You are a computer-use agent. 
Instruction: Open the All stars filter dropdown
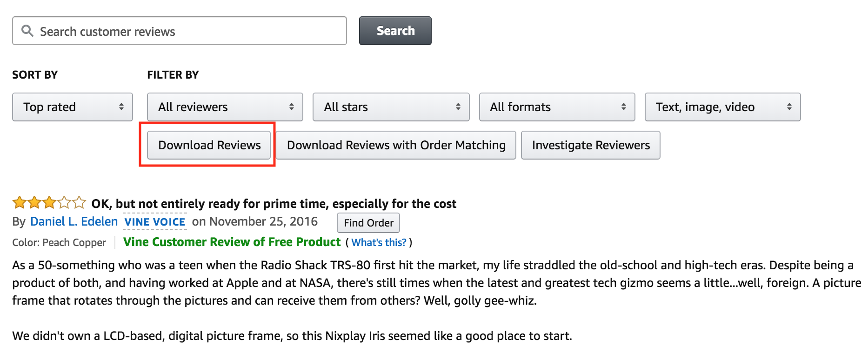[391, 107]
